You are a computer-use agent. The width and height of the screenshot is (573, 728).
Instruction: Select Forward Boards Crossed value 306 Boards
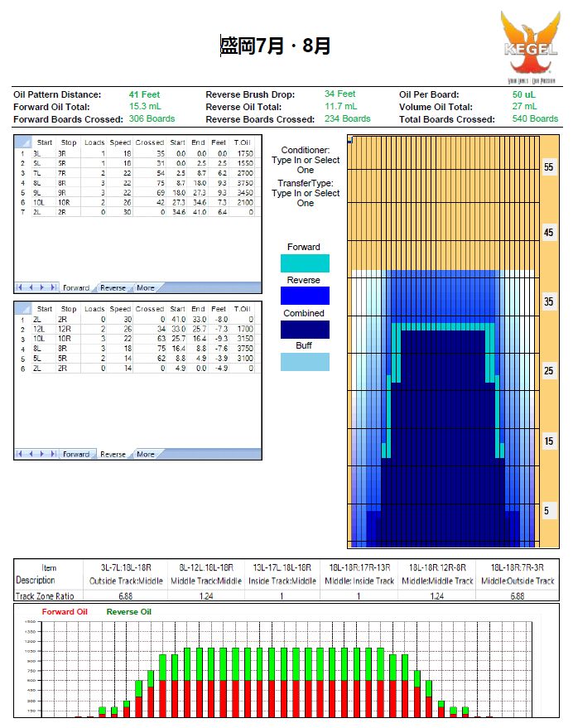click(152, 118)
